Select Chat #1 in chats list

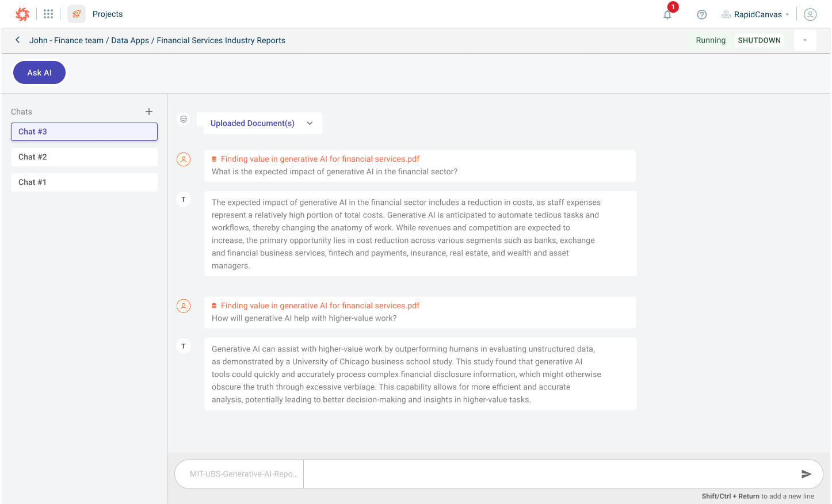point(84,182)
